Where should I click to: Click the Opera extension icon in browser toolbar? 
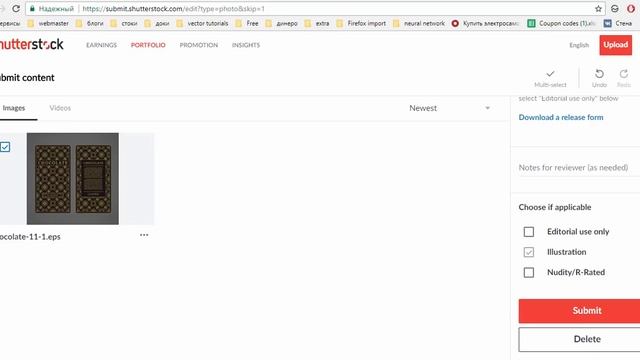point(631,9)
